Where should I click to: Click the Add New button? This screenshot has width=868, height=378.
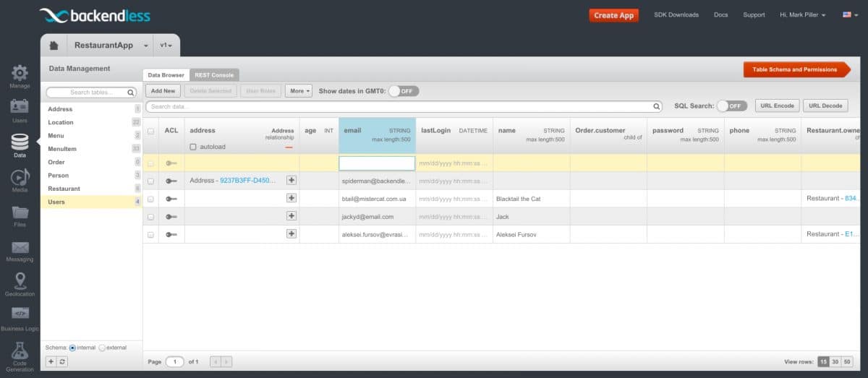(163, 91)
